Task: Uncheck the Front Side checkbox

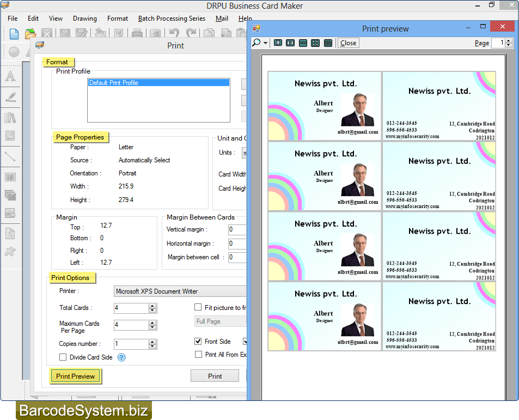Action: (x=198, y=341)
